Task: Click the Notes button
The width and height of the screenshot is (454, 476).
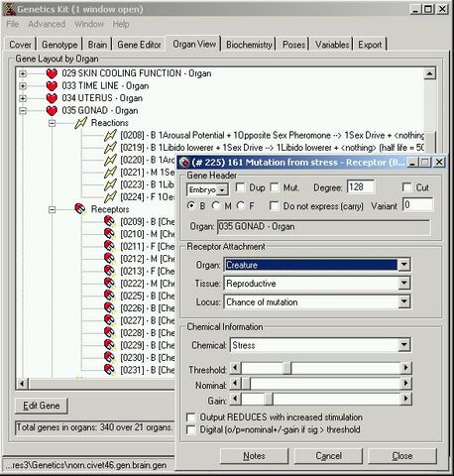Action: tap(254, 456)
